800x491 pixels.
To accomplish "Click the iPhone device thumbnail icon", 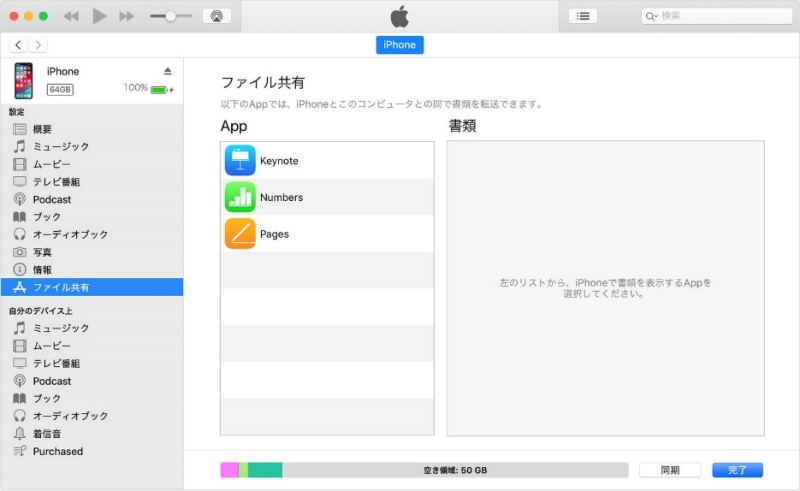I will 23,80.
